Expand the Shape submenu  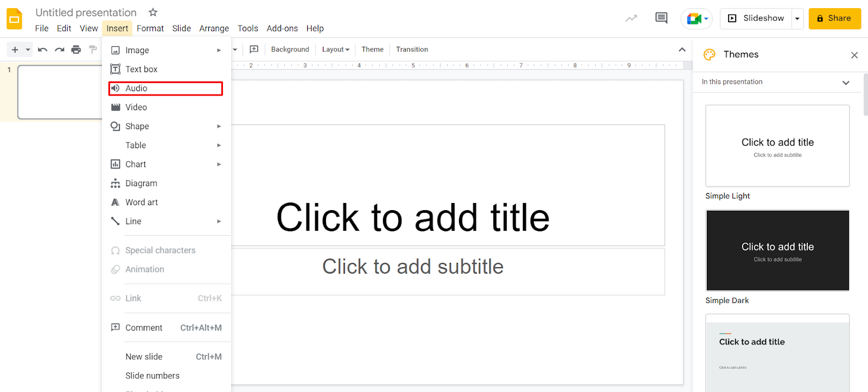click(x=167, y=126)
